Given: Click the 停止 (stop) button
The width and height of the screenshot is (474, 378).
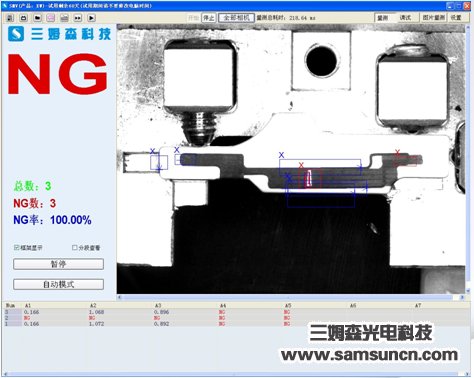Looking at the screenshot, I should click(x=209, y=18).
